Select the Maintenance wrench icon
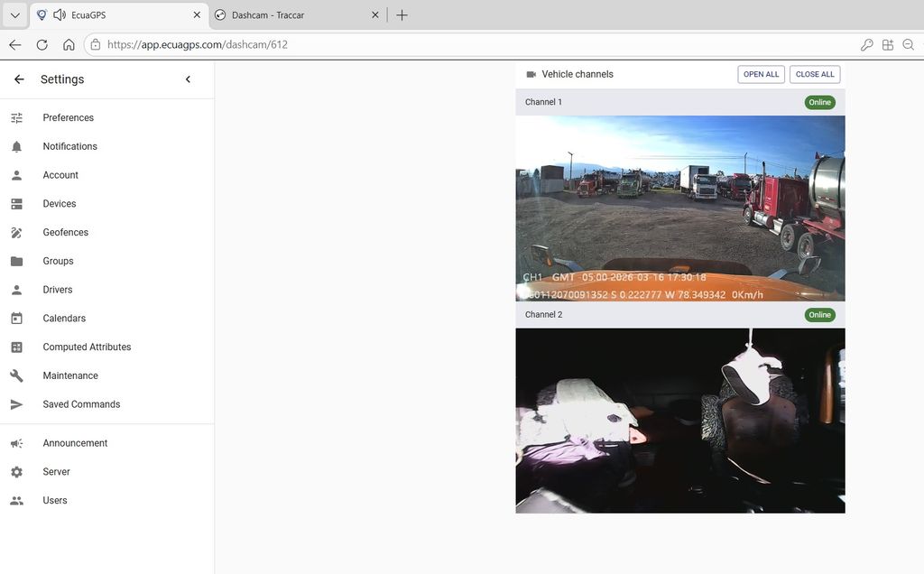924x574 pixels. tap(17, 375)
